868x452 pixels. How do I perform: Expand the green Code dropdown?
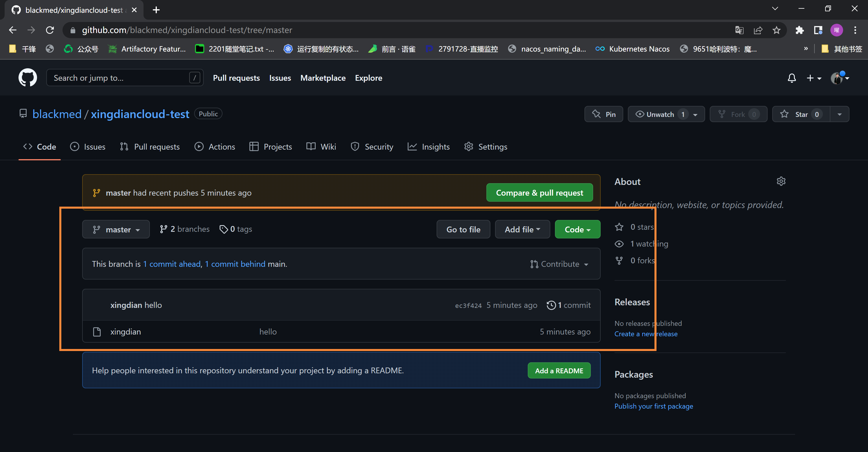click(x=578, y=229)
